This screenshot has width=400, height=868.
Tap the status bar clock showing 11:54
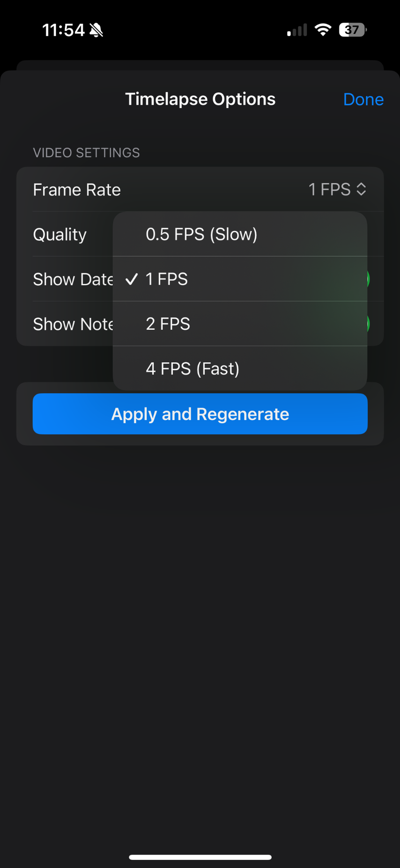click(63, 30)
